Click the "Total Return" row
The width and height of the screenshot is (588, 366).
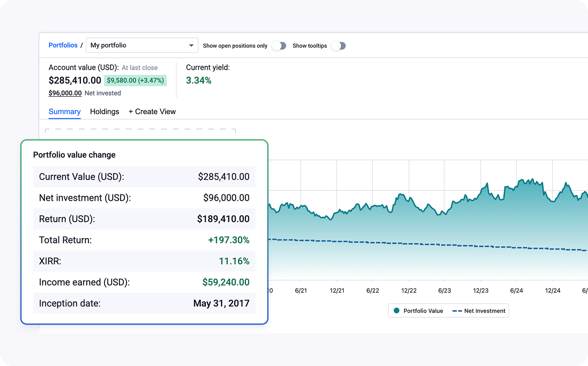click(x=144, y=240)
